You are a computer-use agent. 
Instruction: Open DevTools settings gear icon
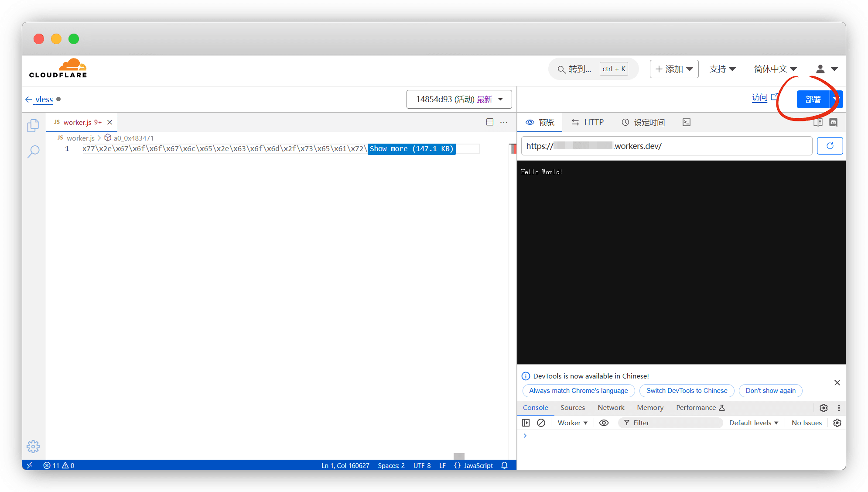[824, 408]
